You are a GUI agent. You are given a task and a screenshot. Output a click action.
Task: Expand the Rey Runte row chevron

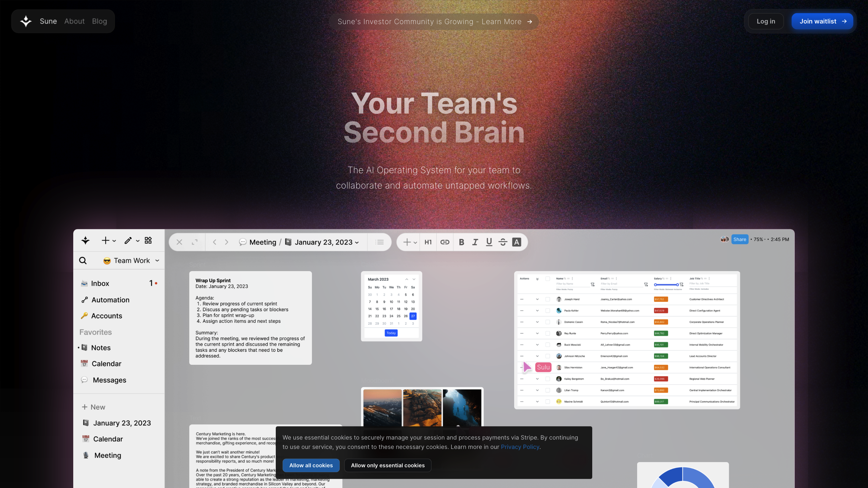[x=537, y=333]
